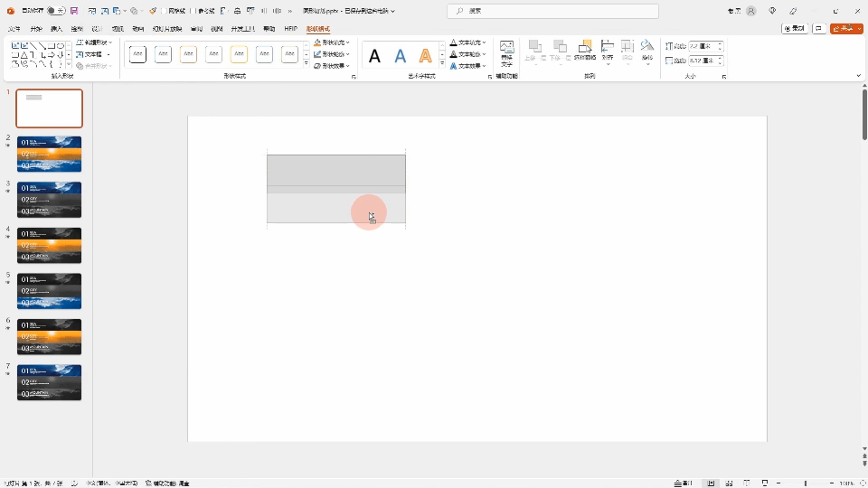This screenshot has height=488, width=868.
Task: Open the Help (帮助) tab
Action: coord(269,29)
